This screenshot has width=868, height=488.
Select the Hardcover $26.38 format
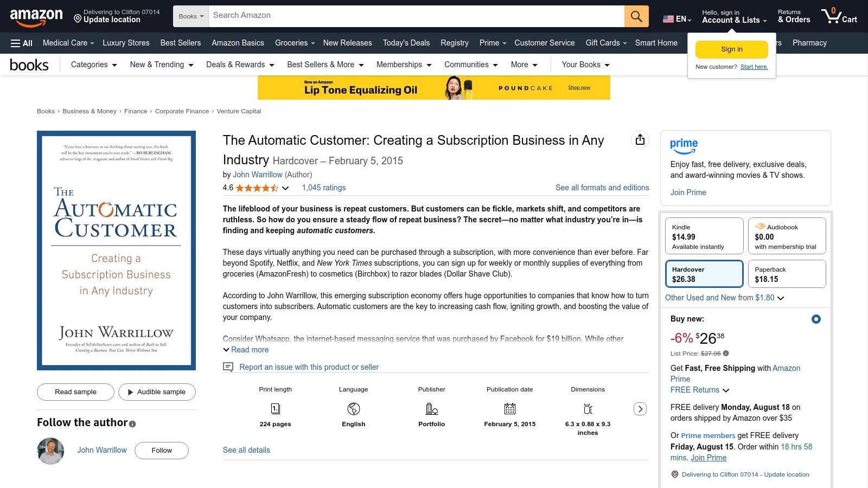(x=704, y=274)
